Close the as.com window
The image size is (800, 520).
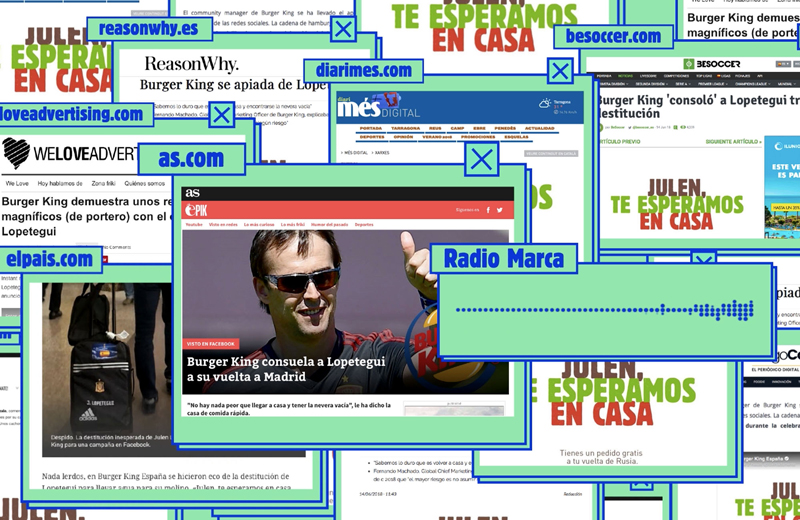coord(482,158)
